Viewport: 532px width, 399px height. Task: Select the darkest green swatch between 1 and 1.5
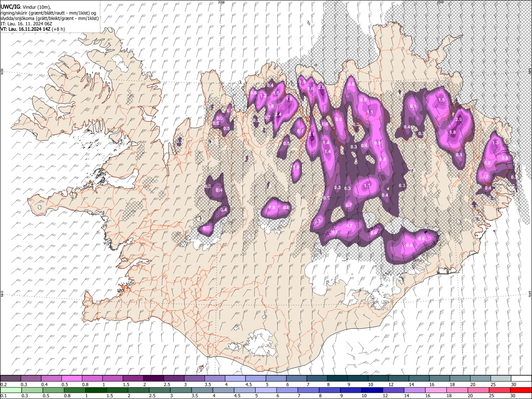[x=95, y=390]
